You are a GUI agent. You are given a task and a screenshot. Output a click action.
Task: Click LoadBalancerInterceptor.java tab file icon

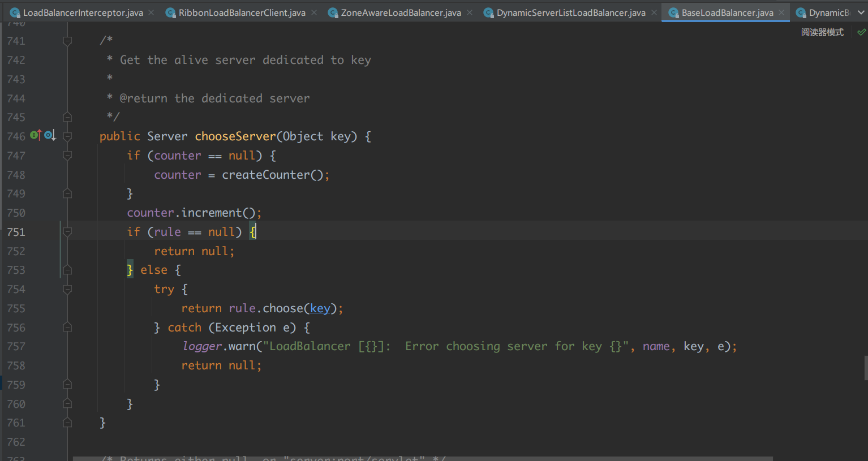tap(15, 12)
